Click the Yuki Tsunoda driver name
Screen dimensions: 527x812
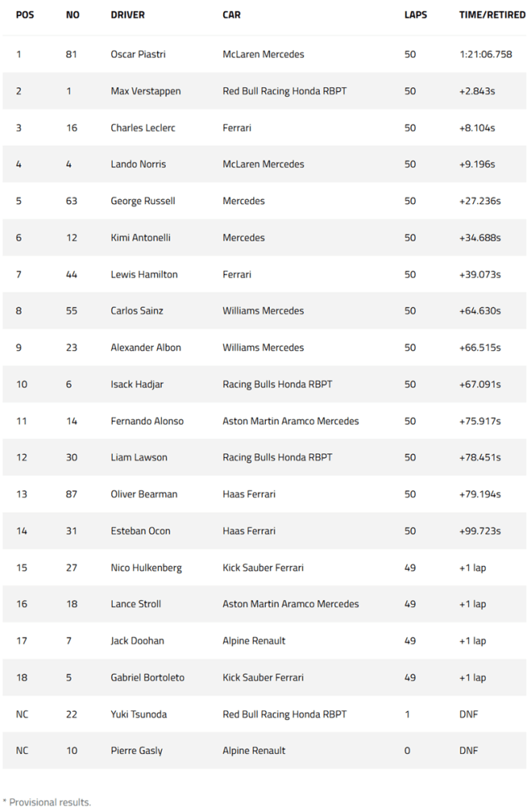pos(140,714)
